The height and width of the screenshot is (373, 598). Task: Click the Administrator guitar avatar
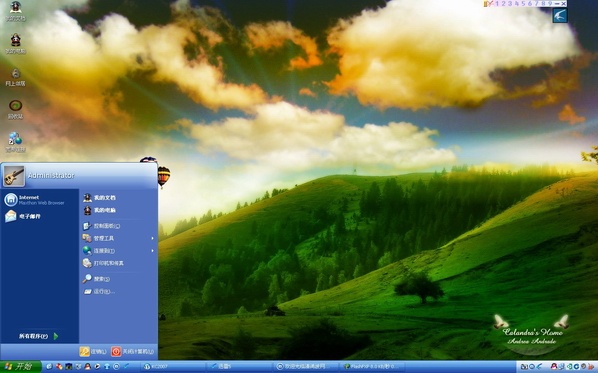pos(14,175)
